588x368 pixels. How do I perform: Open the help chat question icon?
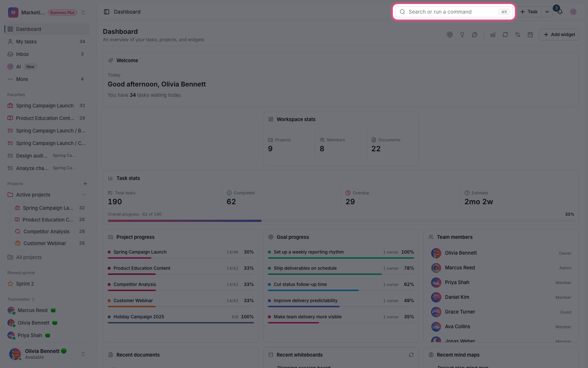475,35
